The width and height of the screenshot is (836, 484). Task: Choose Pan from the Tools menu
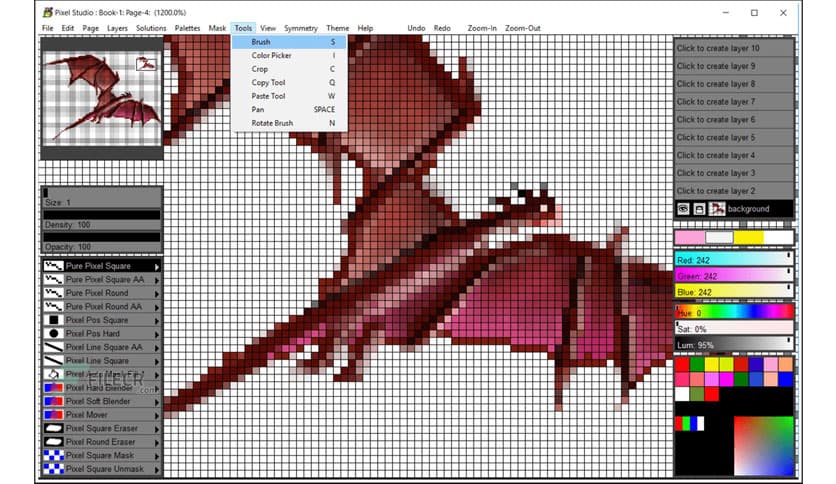tap(289, 109)
